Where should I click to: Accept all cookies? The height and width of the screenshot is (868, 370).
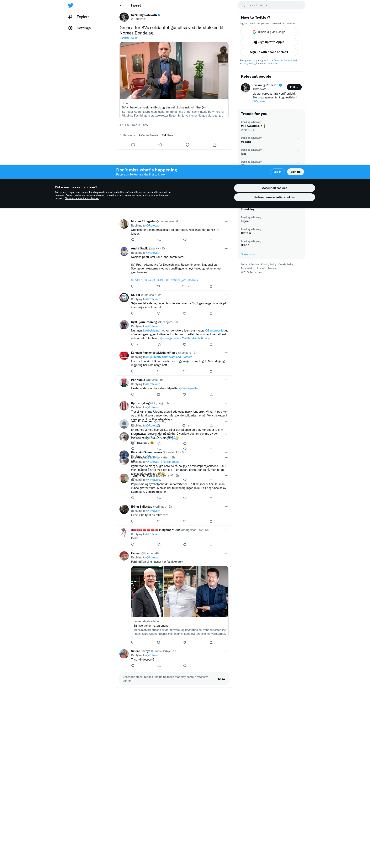275,188
